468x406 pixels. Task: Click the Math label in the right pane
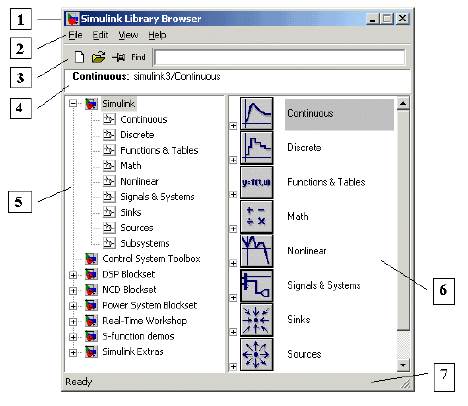[x=298, y=217]
